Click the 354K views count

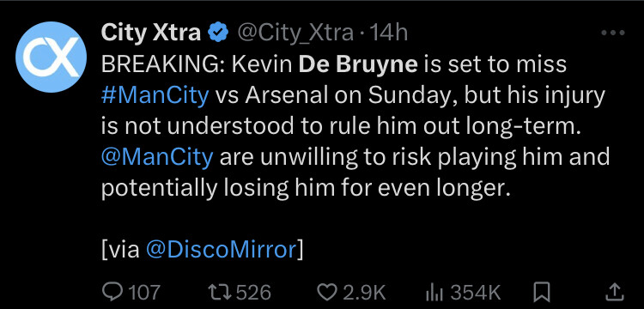point(476,292)
